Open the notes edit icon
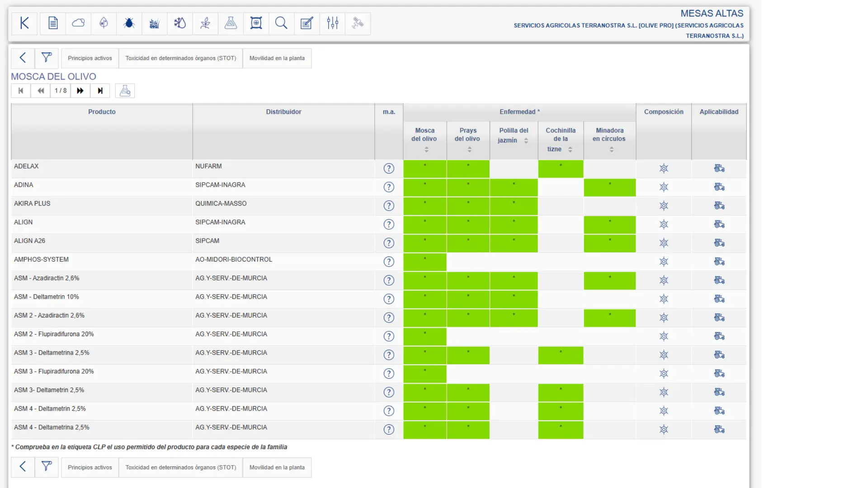This screenshot has width=868, height=488. 307,23
